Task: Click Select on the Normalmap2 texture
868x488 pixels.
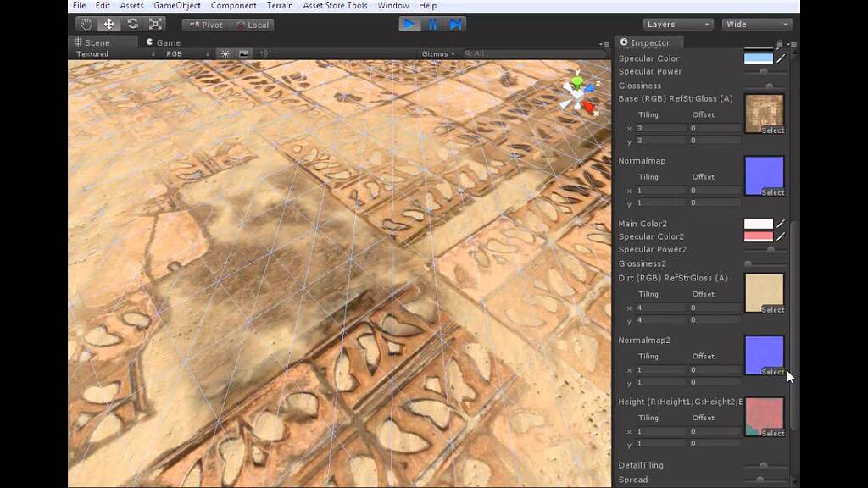Action: click(x=772, y=372)
